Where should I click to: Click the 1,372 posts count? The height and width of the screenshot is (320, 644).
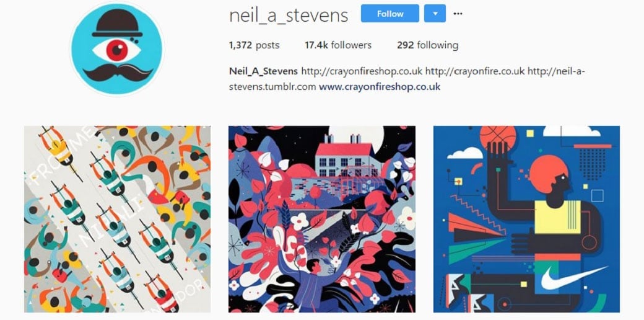tap(255, 45)
